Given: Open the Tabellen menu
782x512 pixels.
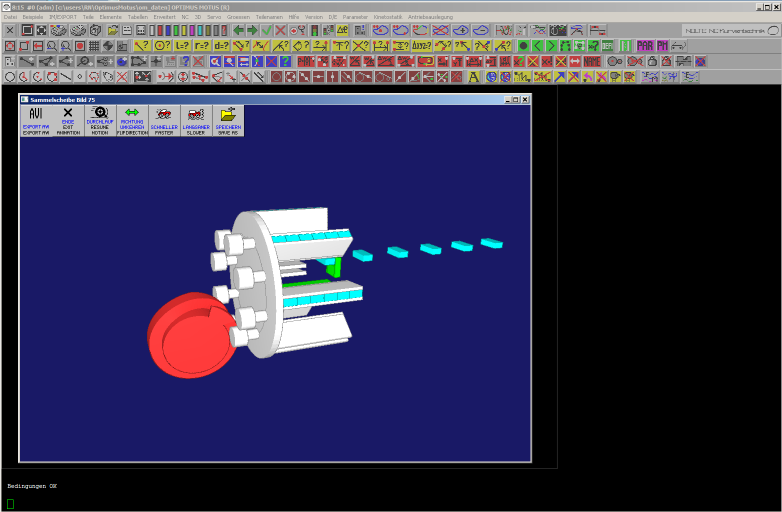Looking at the screenshot, I should 138,17.
